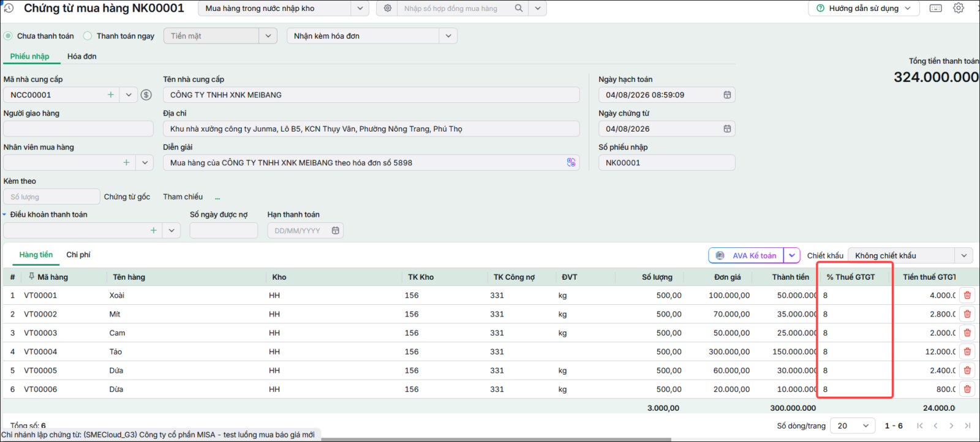This screenshot has width=980, height=442.
Task: Go to next page of rows
Action: tap(951, 425)
